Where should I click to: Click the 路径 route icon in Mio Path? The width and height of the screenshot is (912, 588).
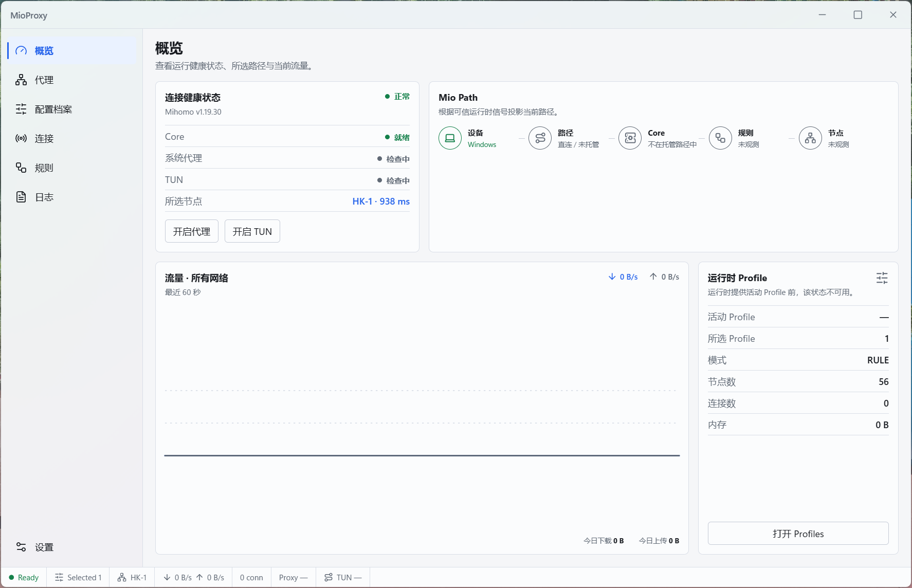coord(540,138)
